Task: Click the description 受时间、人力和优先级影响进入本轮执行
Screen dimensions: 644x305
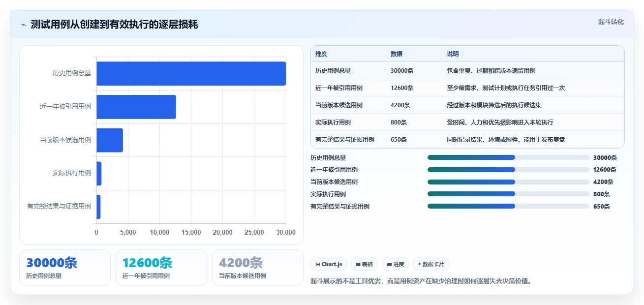Action: 500,122
